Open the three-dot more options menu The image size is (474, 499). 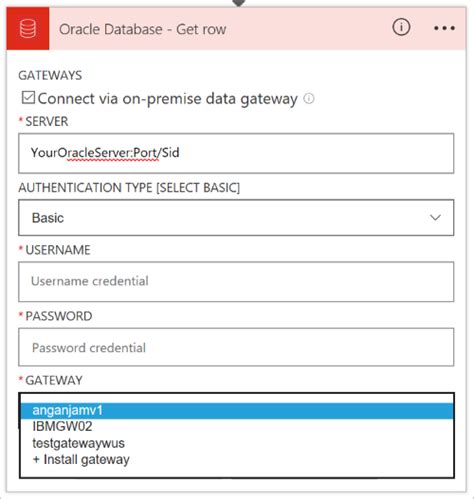coord(444,28)
